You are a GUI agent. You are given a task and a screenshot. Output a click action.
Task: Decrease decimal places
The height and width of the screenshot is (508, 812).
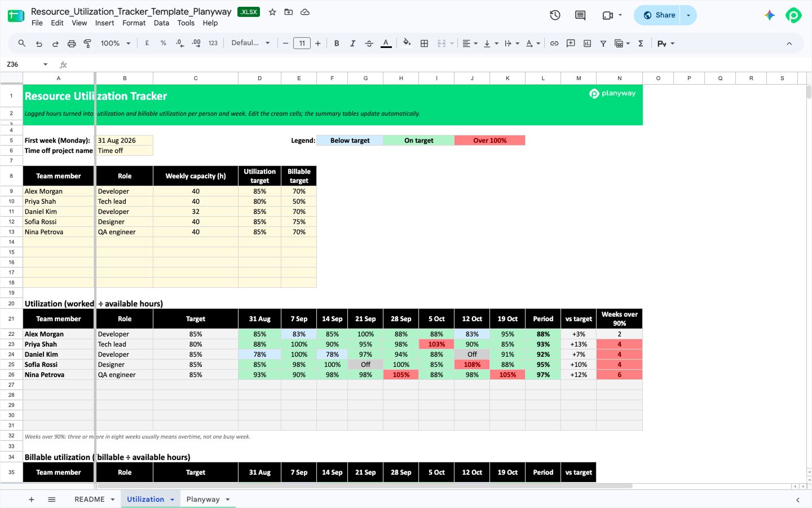click(180, 43)
